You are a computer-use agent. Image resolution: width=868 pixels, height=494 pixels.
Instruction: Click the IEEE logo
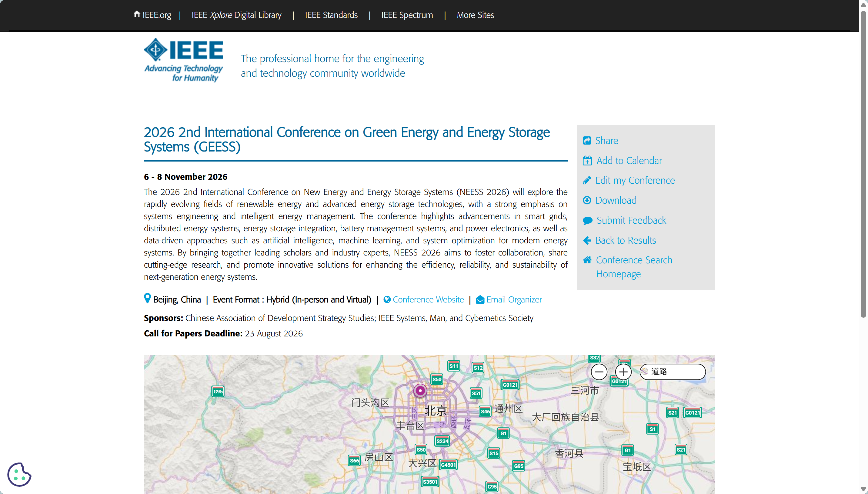tap(183, 60)
